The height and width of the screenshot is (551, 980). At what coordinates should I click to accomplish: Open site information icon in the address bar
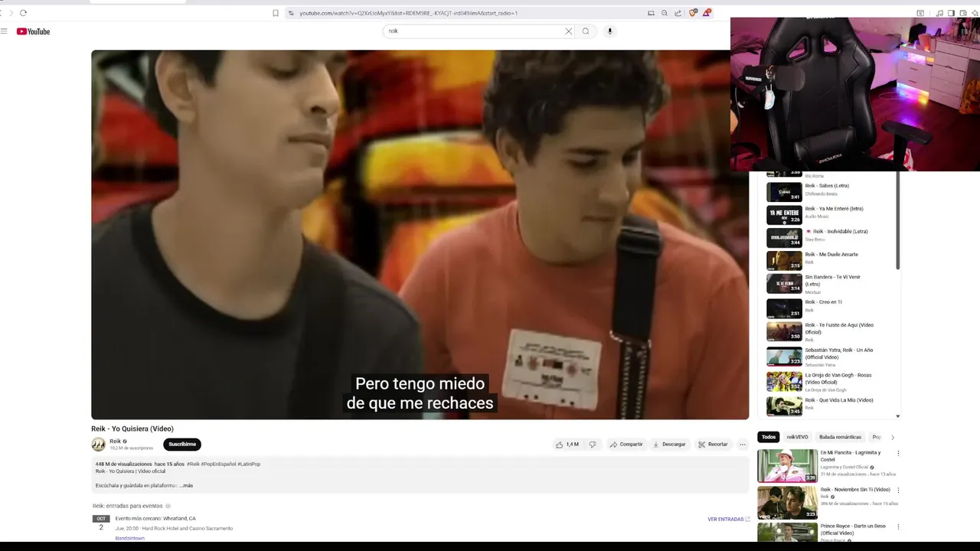(291, 13)
